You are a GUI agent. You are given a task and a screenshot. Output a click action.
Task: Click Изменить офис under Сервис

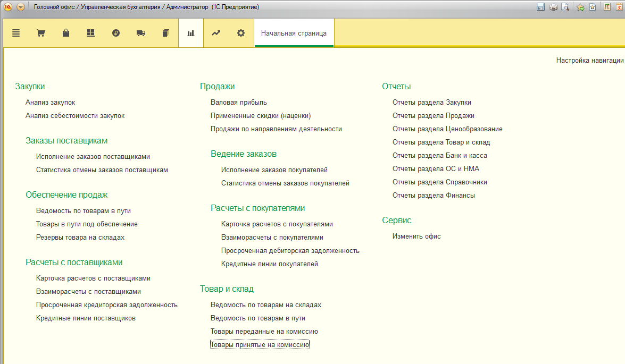point(416,236)
